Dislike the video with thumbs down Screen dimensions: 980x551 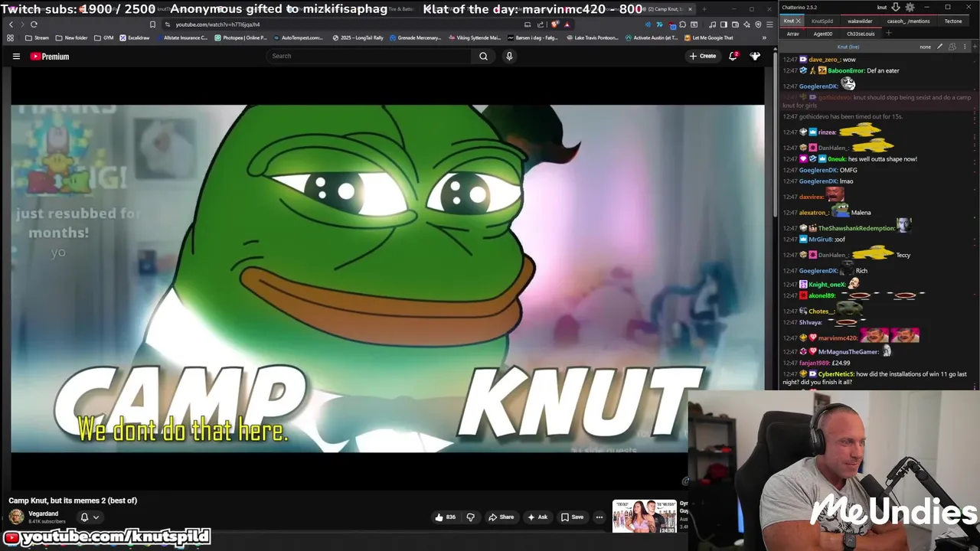click(x=471, y=517)
